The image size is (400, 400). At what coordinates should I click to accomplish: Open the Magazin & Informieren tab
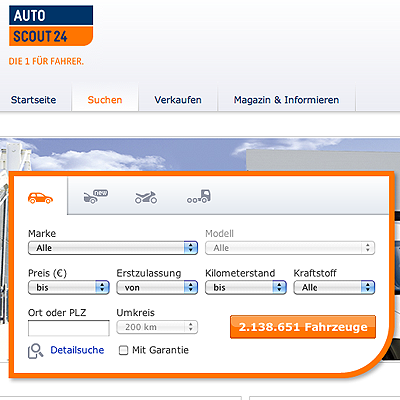tap(286, 100)
